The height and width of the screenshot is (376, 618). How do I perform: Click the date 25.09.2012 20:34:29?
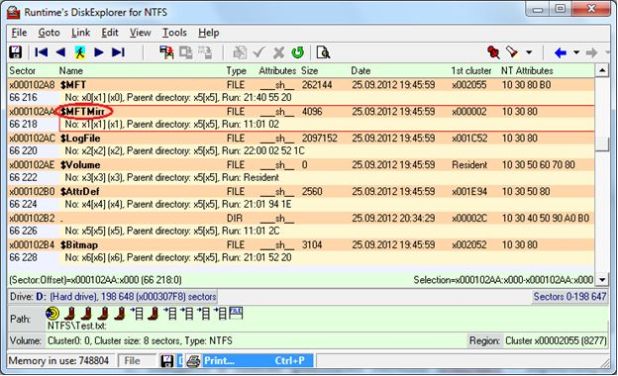tap(393, 218)
